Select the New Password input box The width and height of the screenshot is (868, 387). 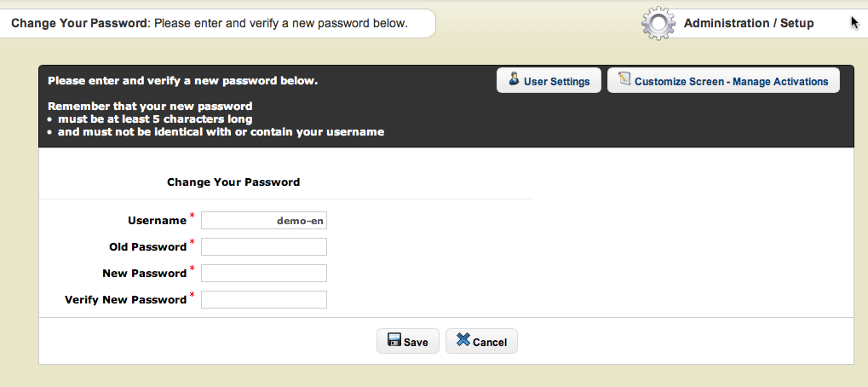[x=264, y=274]
